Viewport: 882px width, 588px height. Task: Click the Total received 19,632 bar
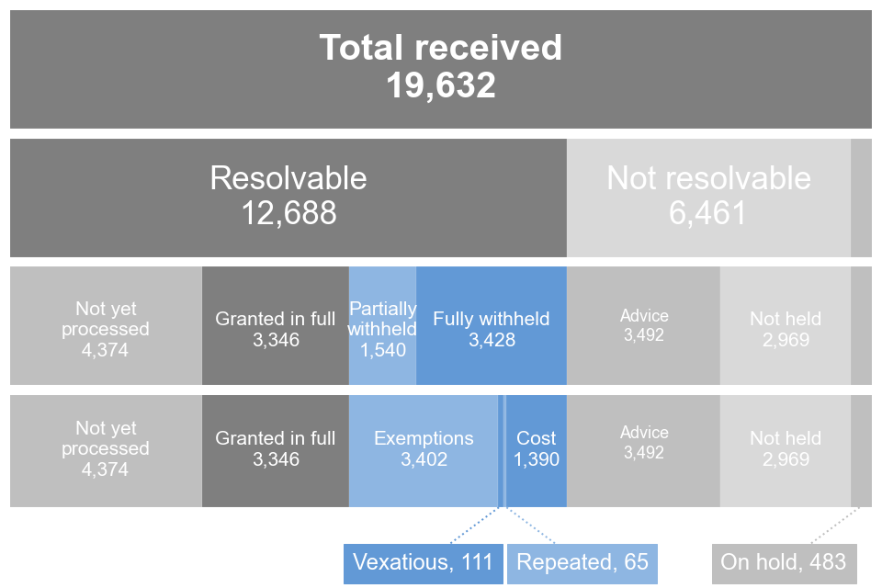(441, 69)
